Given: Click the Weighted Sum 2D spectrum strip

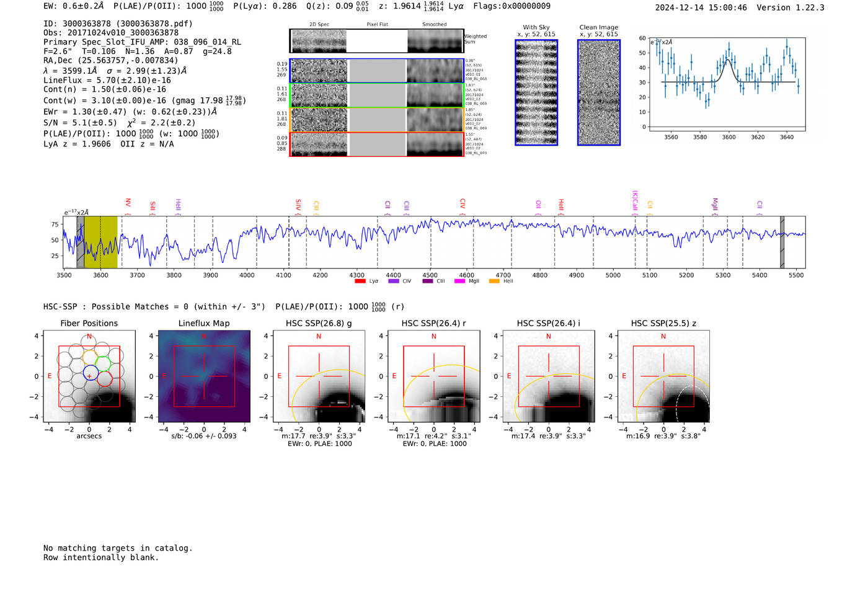Looking at the screenshot, I should [x=376, y=41].
